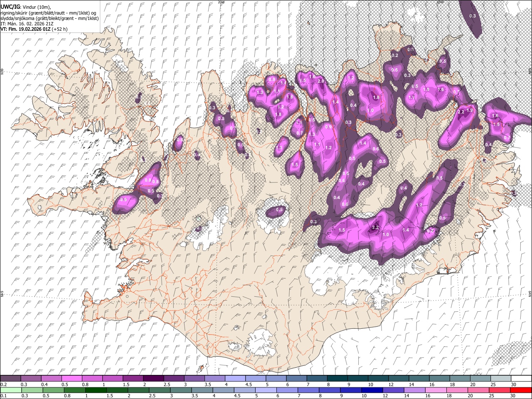This screenshot has width=532, height=399.
Task: Pick the snow scale 6–7 slate blue swatch
Action: pyautogui.click(x=296, y=379)
